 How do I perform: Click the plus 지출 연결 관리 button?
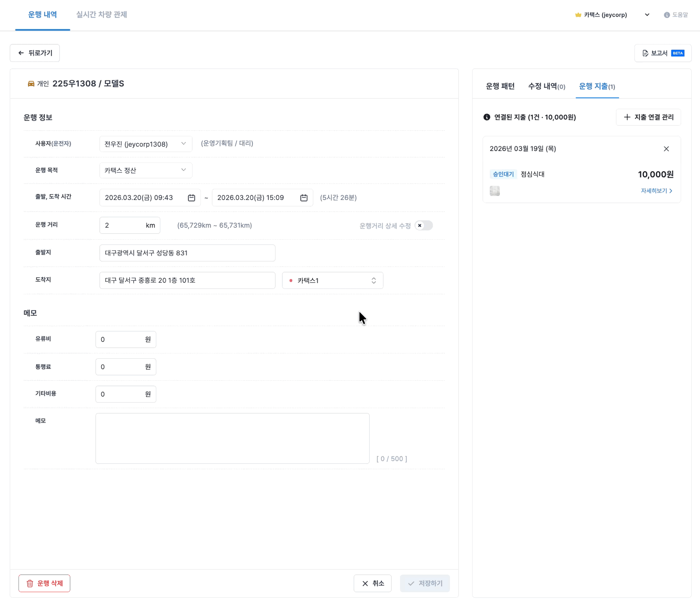(649, 117)
